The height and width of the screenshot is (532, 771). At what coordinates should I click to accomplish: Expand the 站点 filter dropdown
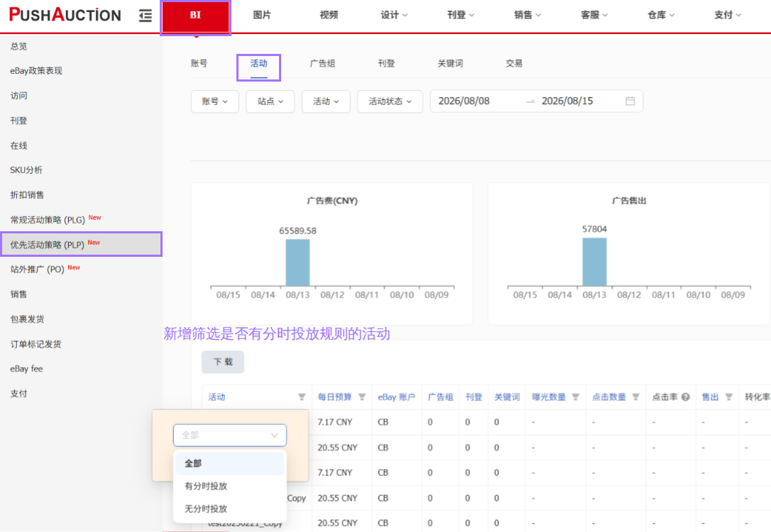click(270, 101)
